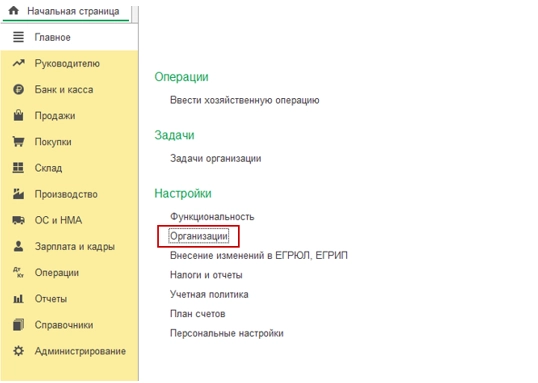
Task: Open the Склад section
Action: [x=48, y=168]
